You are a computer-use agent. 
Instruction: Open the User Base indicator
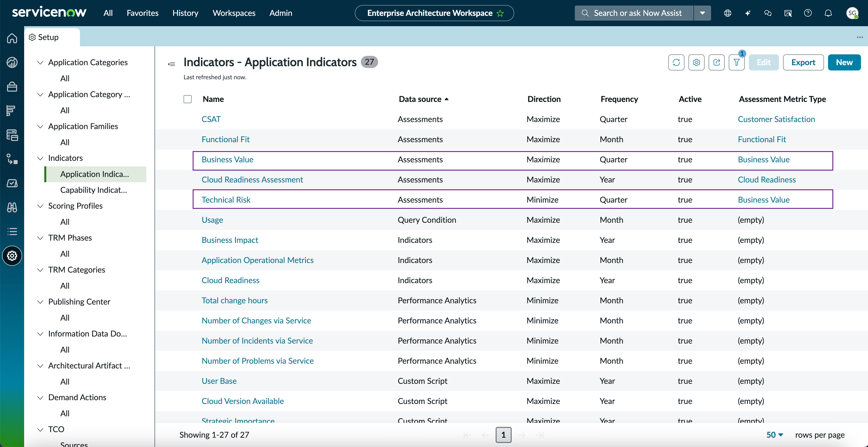[219, 381]
